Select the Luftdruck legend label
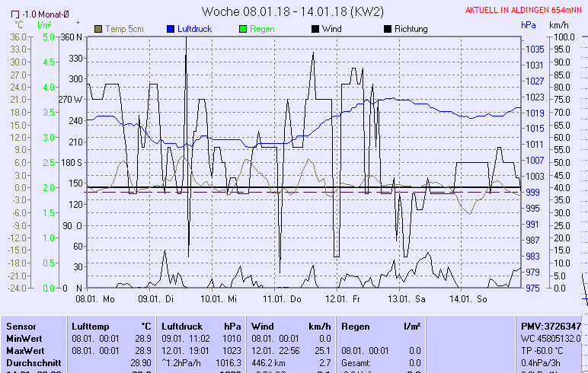Viewport: 588px width, 373px height. (195, 29)
